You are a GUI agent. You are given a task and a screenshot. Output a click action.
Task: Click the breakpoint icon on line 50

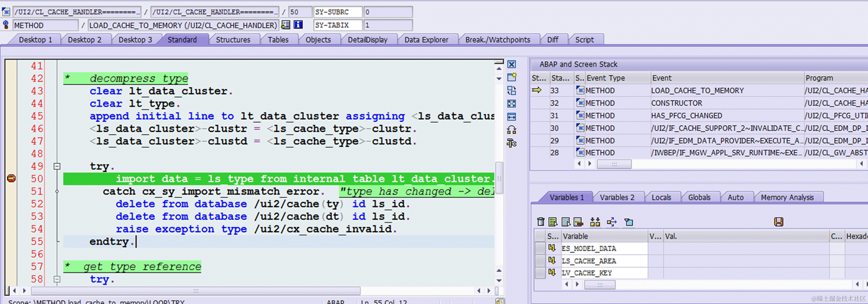(x=11, y=178)
